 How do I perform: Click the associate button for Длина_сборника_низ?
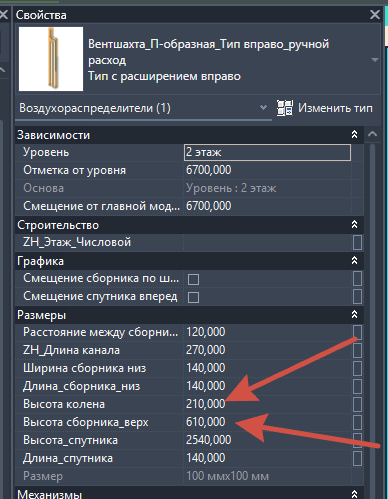tap(357, 386)
